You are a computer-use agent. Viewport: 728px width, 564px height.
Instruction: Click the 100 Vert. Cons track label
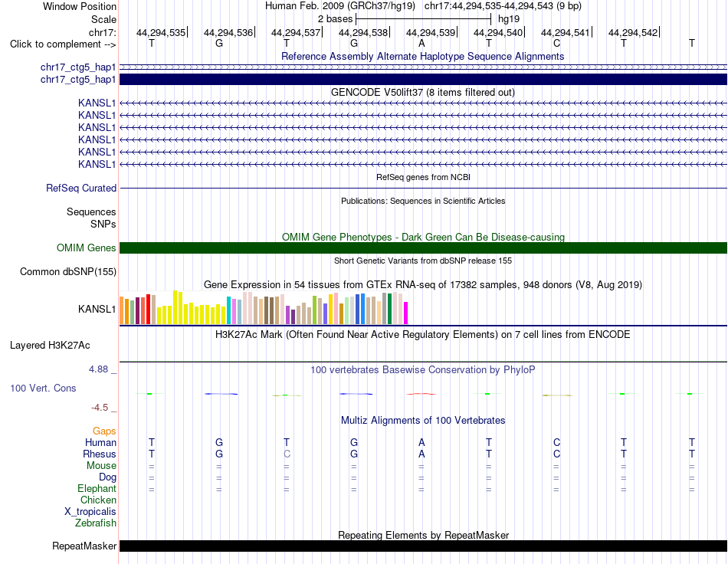click(43, 388)
